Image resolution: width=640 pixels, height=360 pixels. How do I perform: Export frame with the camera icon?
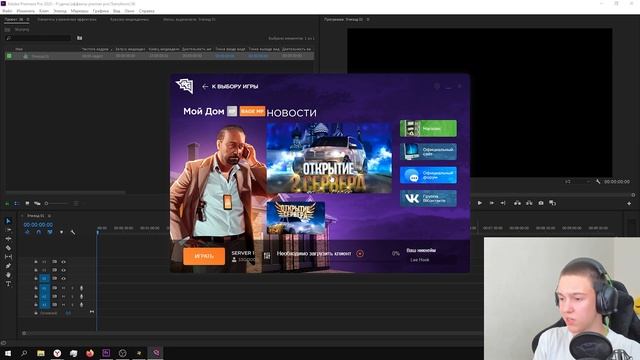tap(541, 203)
